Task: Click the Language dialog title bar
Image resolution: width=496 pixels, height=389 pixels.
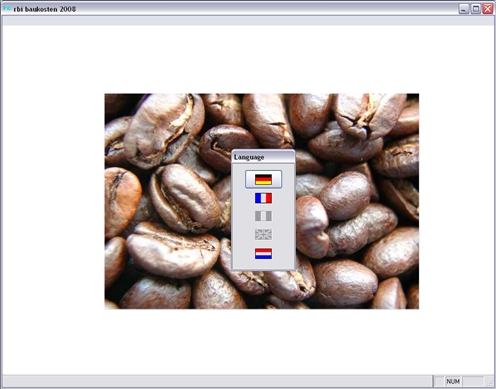Action: point(263,157)
